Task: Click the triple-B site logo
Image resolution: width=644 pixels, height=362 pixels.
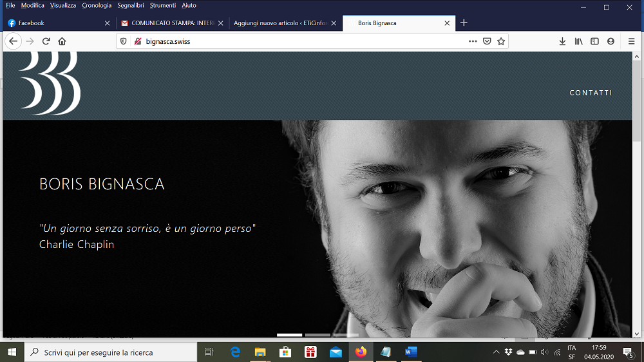Action: click(x=50, y=83)
